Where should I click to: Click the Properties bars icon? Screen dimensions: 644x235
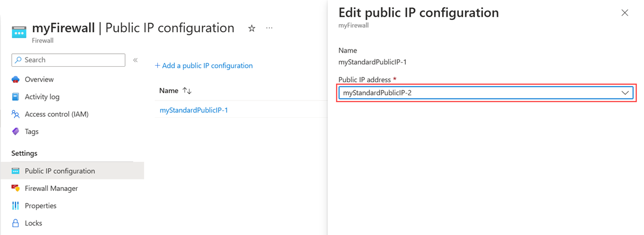[16, 205]
